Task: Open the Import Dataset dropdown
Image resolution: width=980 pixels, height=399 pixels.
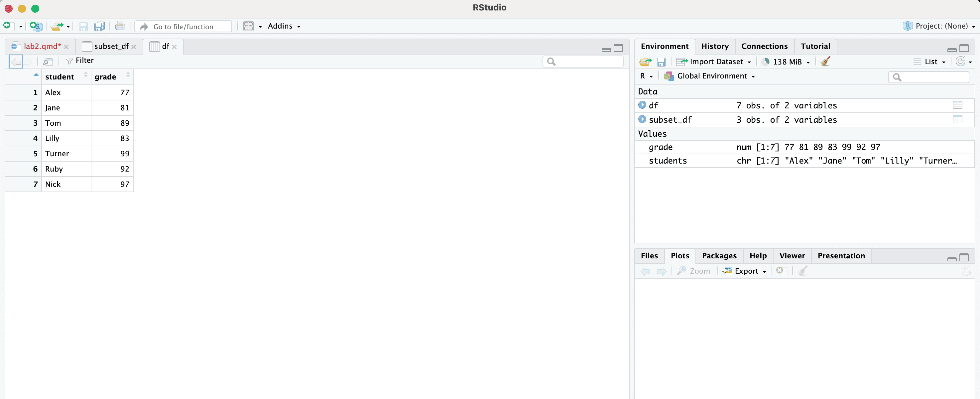Action: tap(714, 62)
